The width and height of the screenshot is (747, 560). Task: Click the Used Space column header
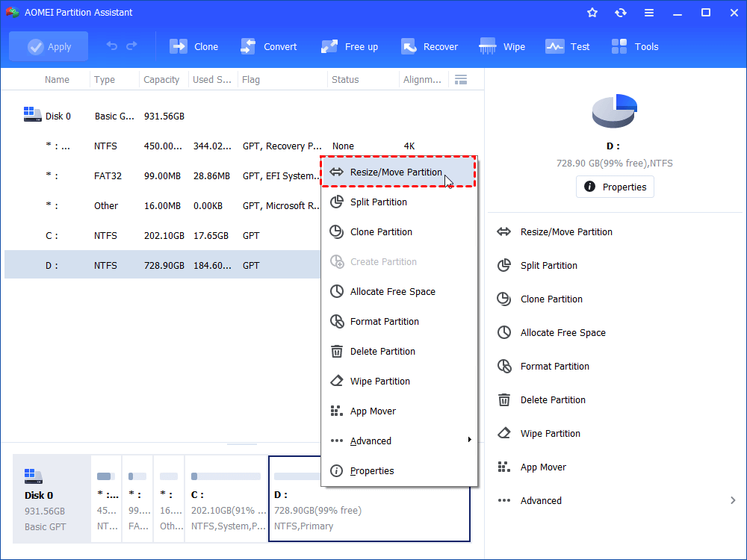pyautogui.click(x=212, y=80)
